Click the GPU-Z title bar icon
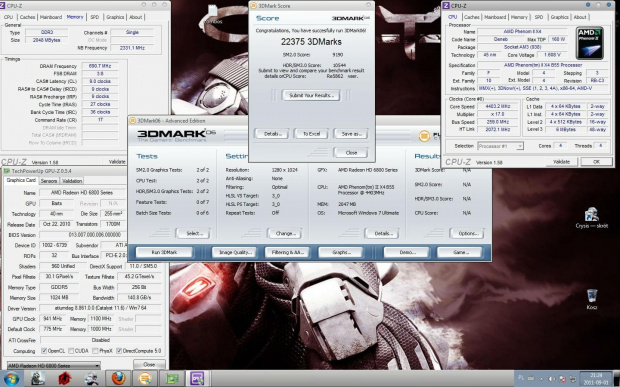 click(x=7, y=171)
